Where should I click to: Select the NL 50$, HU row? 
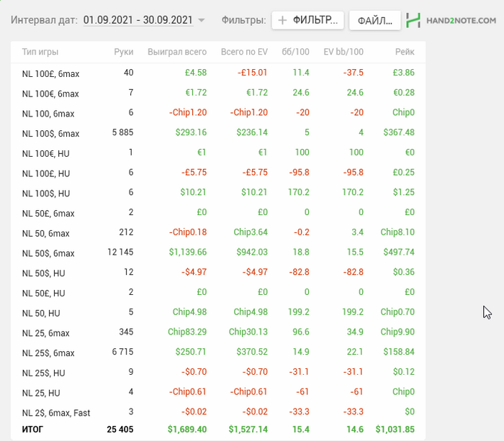(218, 272)
